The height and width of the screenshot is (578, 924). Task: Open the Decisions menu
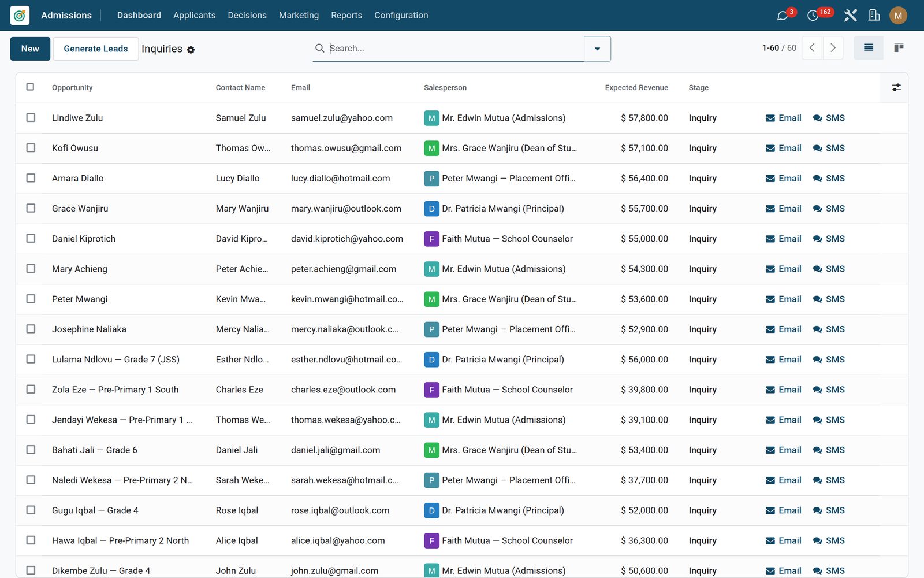[x=247, y=16]
